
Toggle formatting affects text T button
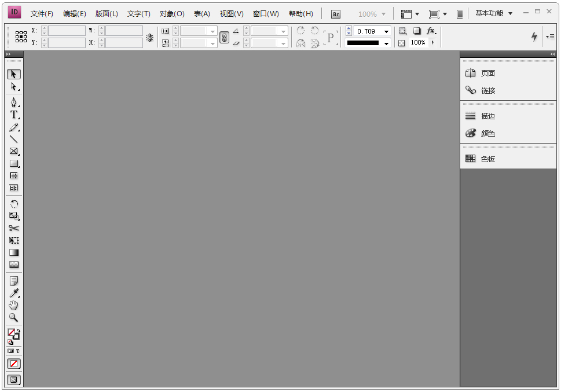(18, 351)
